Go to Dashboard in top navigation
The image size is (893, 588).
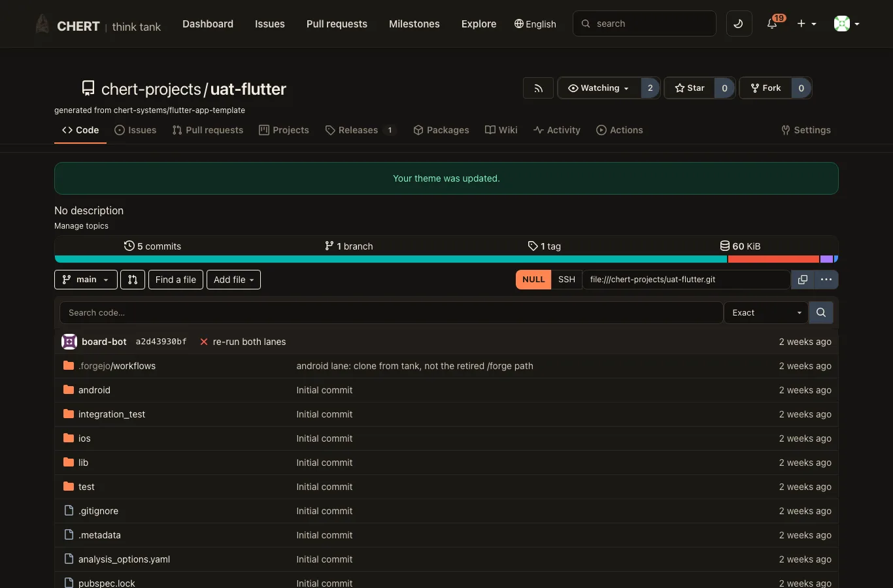pos(208,24)
